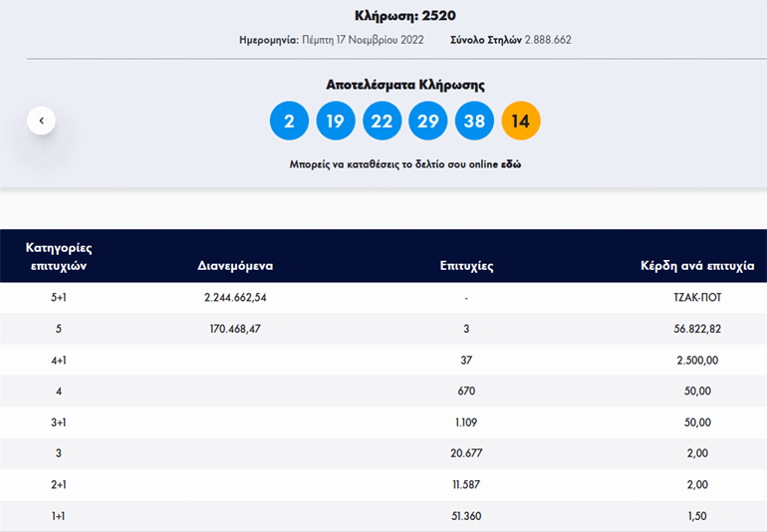
Task: Select blue number ball 38
Action: pos(474,122)
